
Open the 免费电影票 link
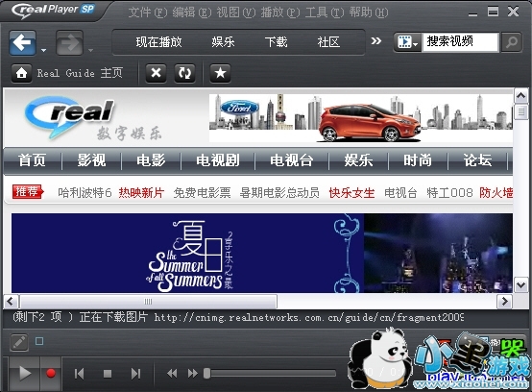(x=202, y=193)
